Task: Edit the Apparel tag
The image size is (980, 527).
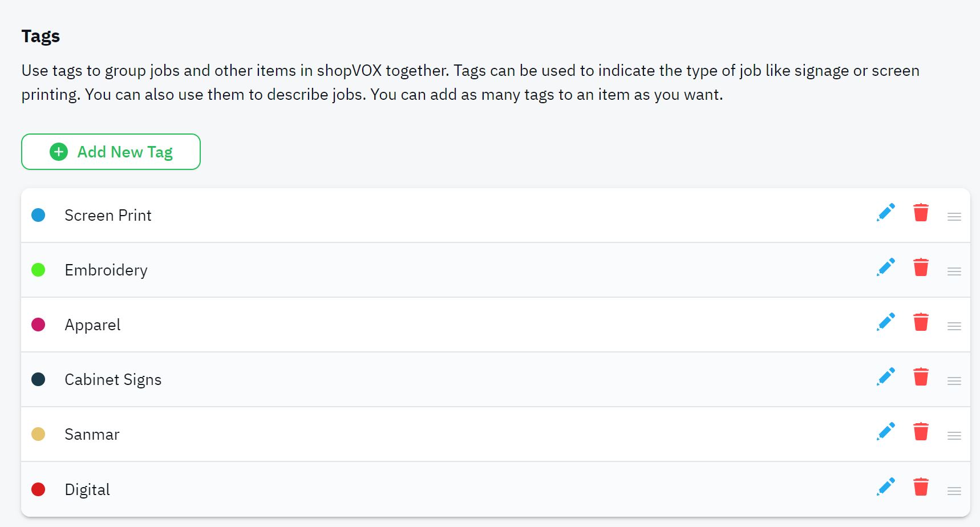Action: [886, 322]
